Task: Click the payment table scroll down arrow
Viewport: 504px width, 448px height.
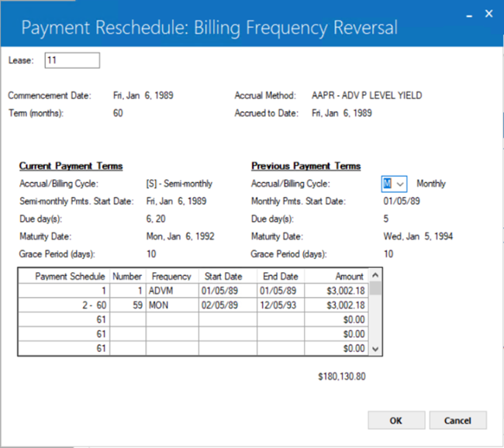Action: pyautogui.click(x=375, y=349)
